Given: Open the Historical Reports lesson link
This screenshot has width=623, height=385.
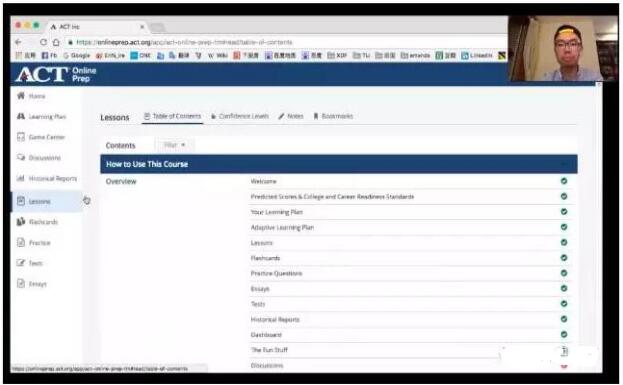Looking at the screenshot, I should [x=275, y=320].
